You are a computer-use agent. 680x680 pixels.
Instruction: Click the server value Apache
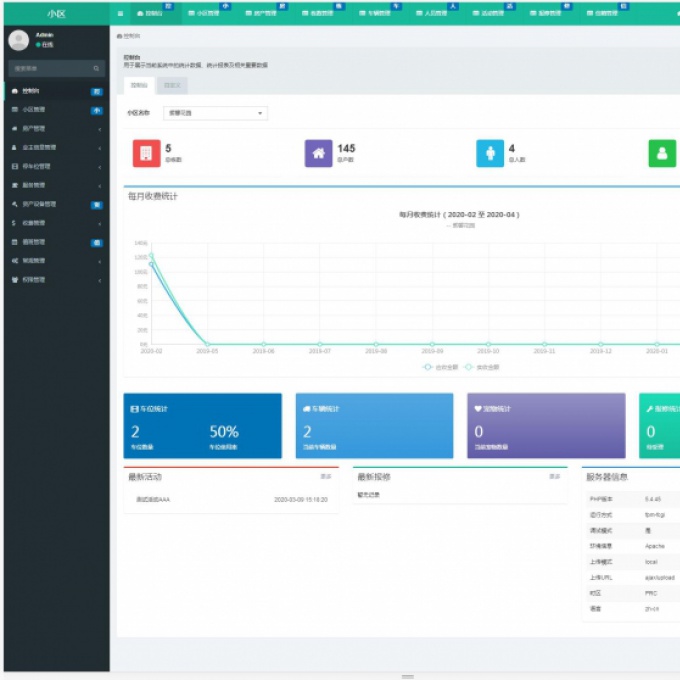(x=655, y=546)
